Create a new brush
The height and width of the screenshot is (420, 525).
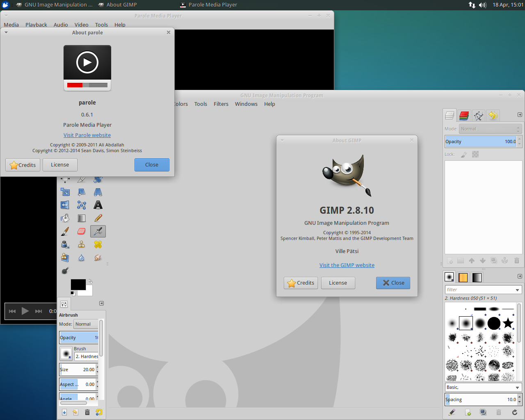pos(468,412)
